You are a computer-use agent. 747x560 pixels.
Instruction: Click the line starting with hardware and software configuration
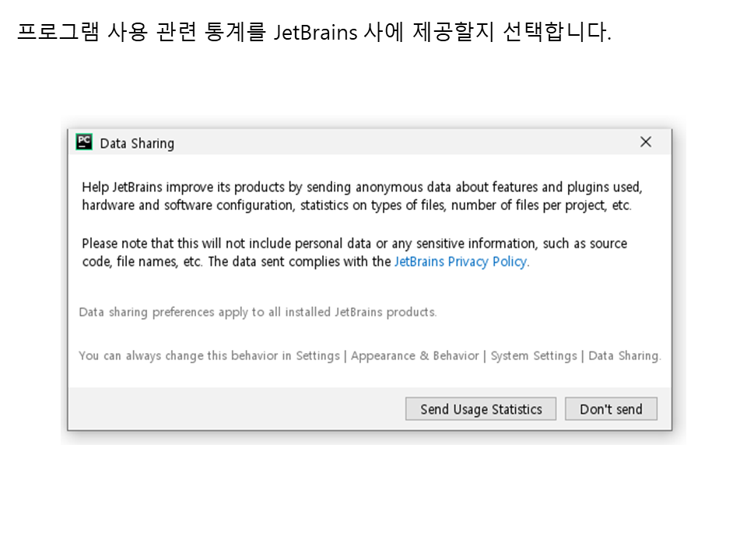(356, 205)
